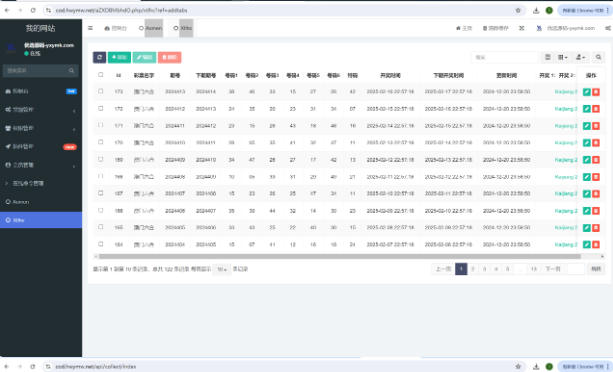Select the Xthc tab in tab bar
Image resolution: width=613 pixels, height=372 pixels.
click(183, 28)
